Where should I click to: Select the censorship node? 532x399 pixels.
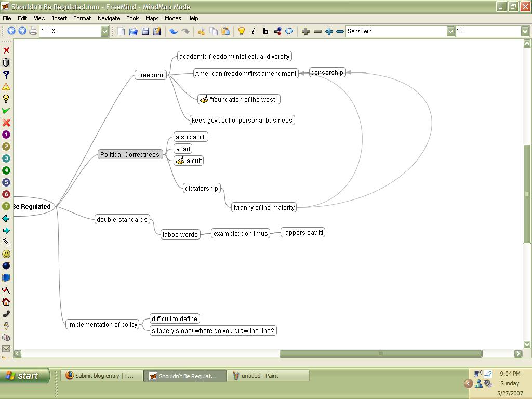tap(327, 73)
